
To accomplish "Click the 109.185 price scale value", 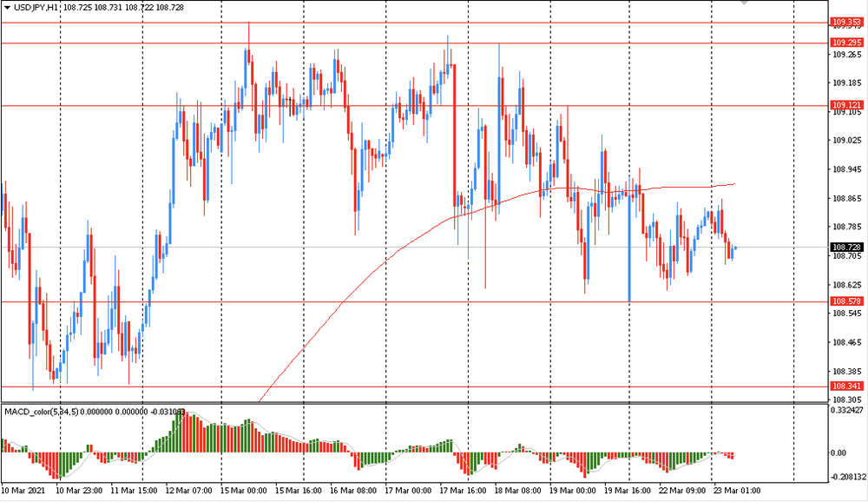I will (847, 83).
